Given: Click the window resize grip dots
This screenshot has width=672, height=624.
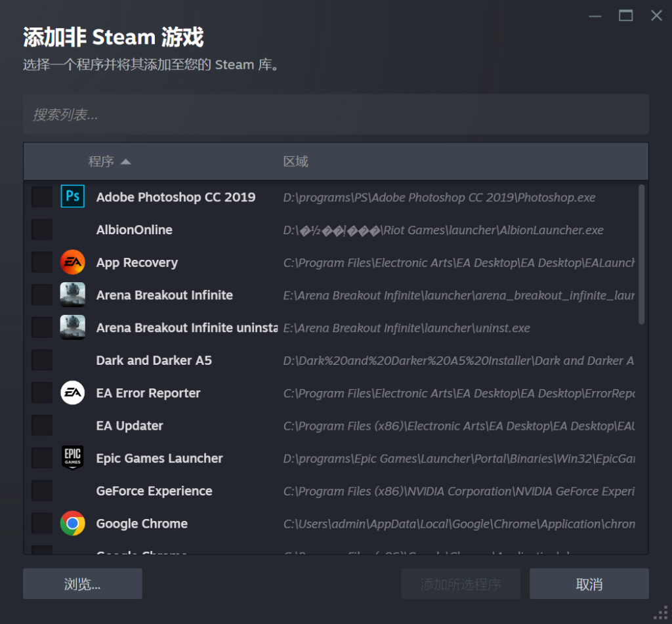Looking at the screenshot, I should [x=661, y=614].
